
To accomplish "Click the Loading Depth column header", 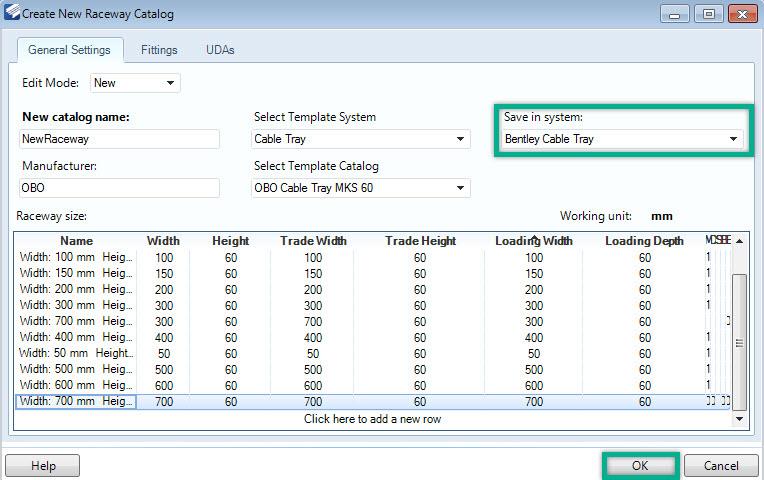I will (x=644, y=241).
